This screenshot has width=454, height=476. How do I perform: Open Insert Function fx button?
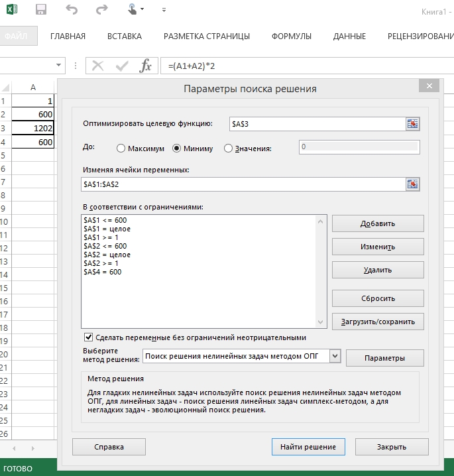(145, 66)
